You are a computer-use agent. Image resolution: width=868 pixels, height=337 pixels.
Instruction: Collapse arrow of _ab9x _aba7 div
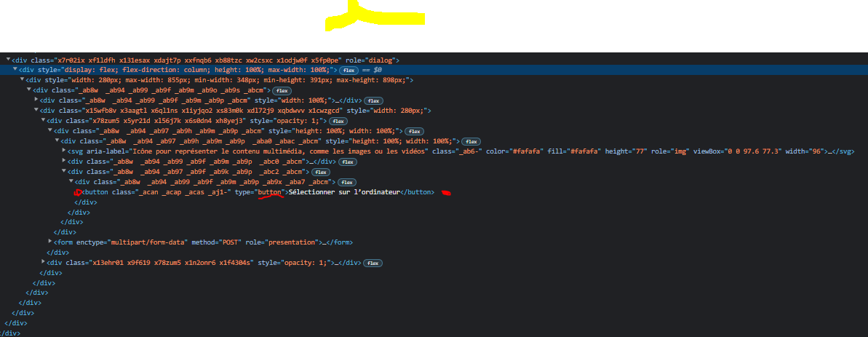click(71, 181)
